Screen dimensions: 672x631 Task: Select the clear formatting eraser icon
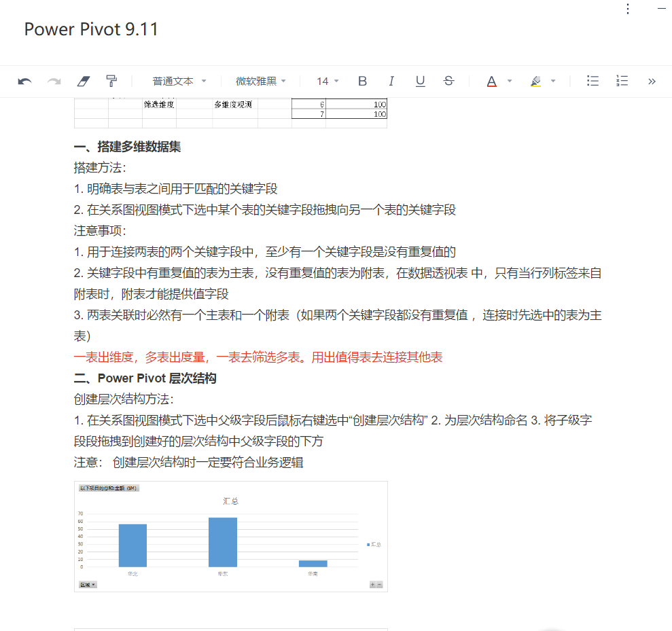click(84, 82)
